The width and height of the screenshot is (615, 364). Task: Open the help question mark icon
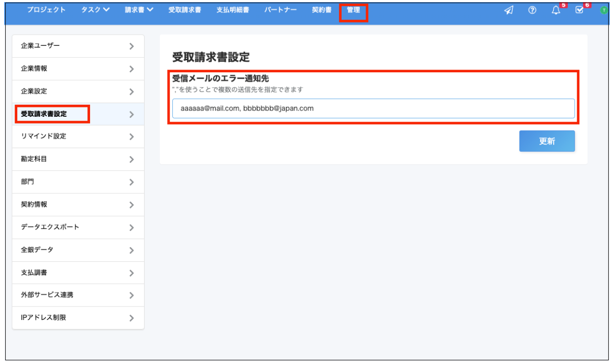532,10
